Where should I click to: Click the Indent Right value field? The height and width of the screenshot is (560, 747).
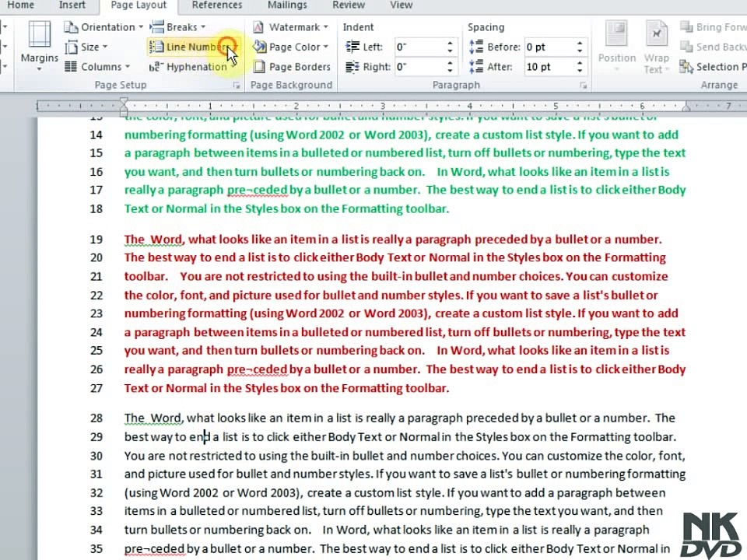(419, 67)
